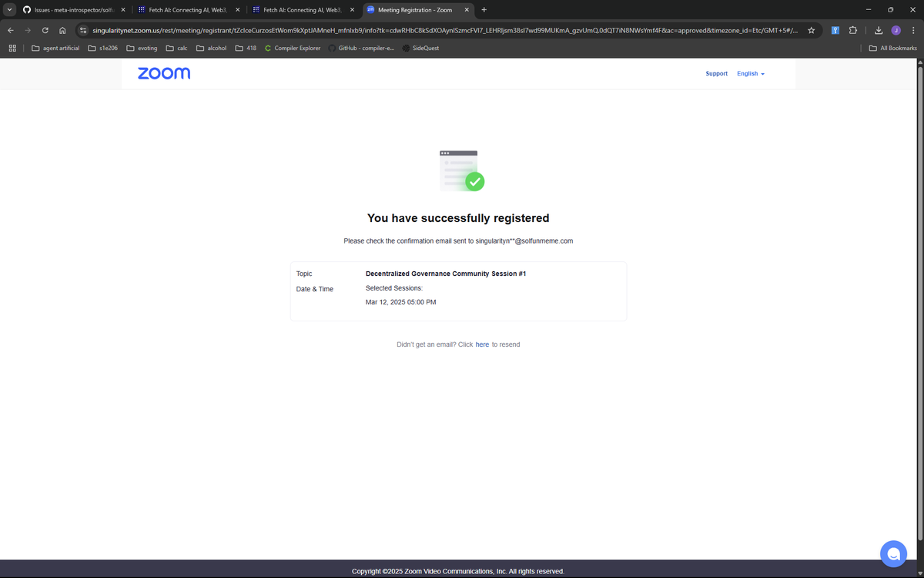The width and height of the screenshot is (924, 578).
Task: Click the Zoom logo
Action: pyautogui.click(x=164, y=73)
